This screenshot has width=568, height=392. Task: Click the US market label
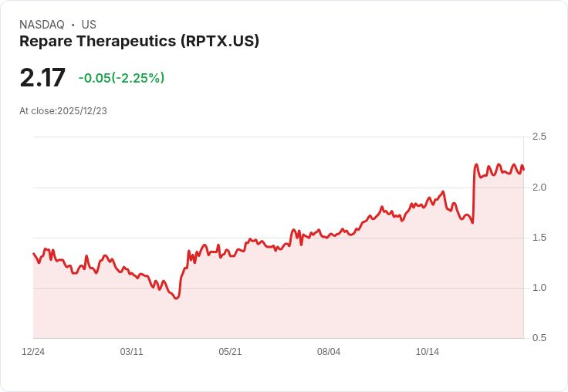(89, 25)
